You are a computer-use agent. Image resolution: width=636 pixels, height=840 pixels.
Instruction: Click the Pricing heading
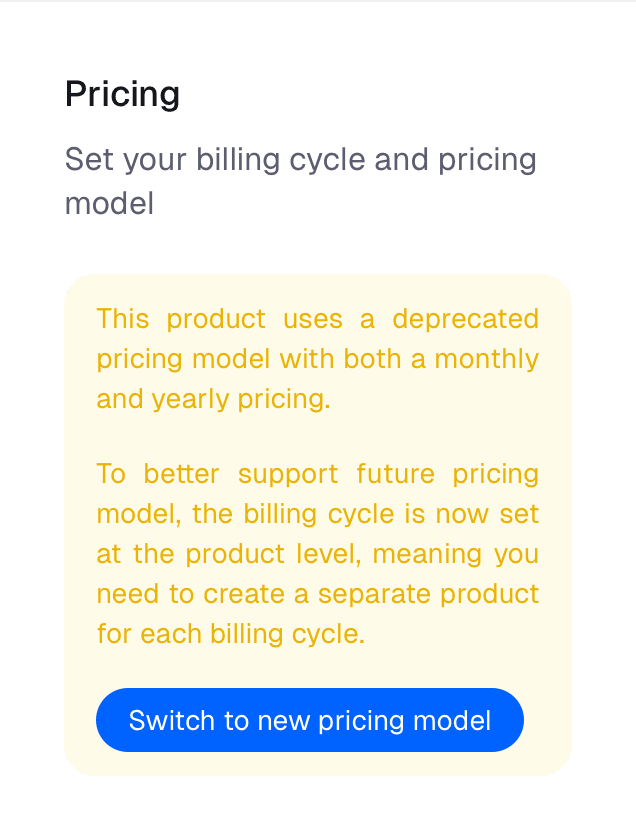click(123, 94)
